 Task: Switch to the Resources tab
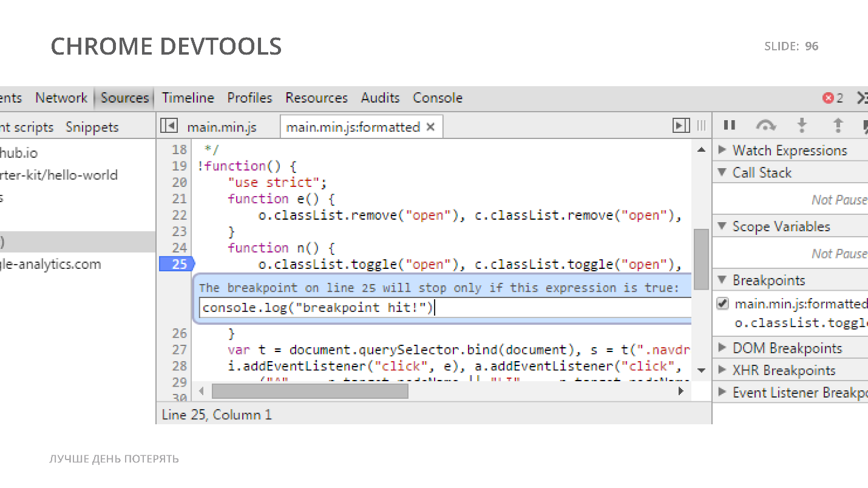click(x=316, y=98)
